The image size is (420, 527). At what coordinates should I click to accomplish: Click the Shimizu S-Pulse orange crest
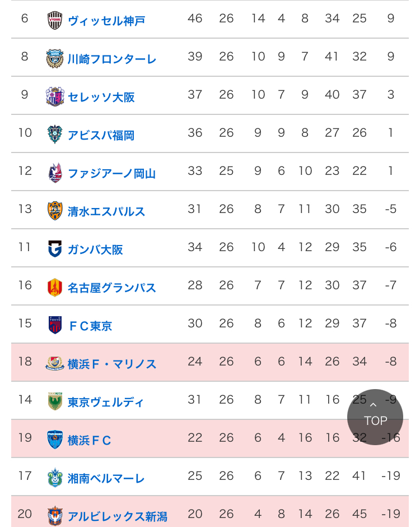click(x=55, y=211)
